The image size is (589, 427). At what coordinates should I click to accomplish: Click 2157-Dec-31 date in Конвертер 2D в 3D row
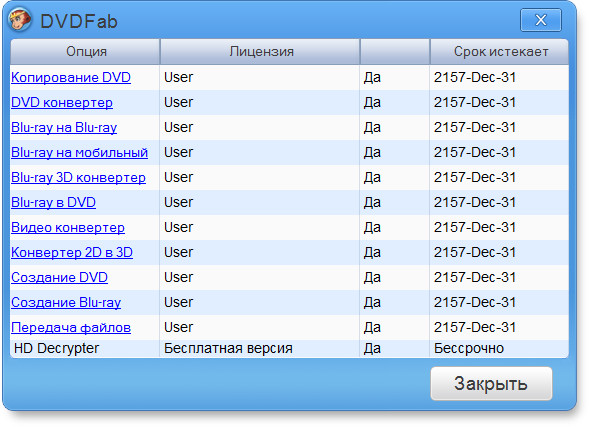[x=475, y=252]
